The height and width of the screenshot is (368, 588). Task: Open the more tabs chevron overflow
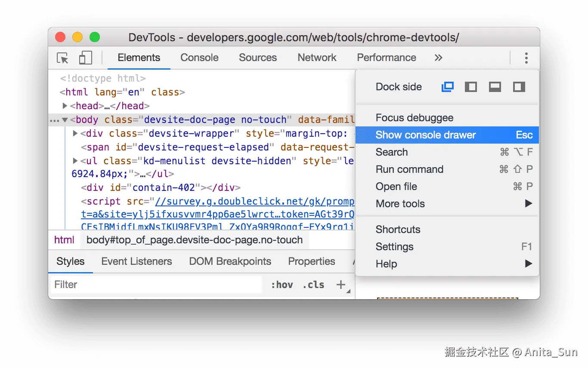[438, 58]
